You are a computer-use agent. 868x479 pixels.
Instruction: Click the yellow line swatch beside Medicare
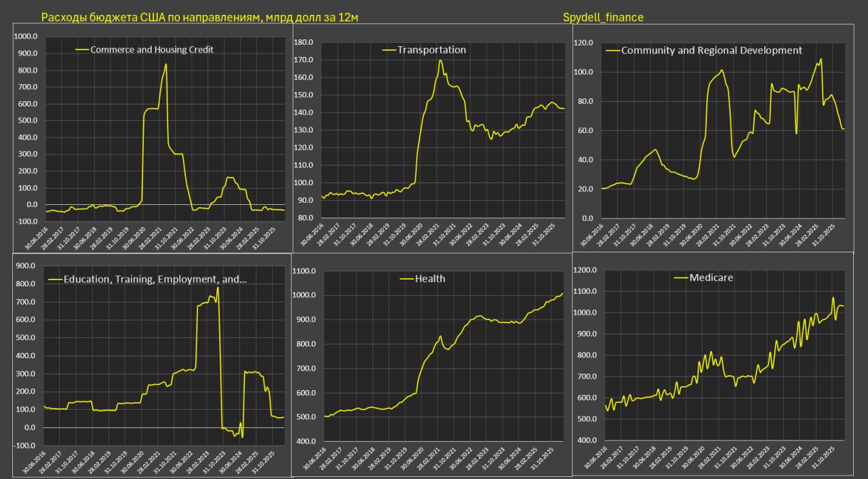point(681,277)
